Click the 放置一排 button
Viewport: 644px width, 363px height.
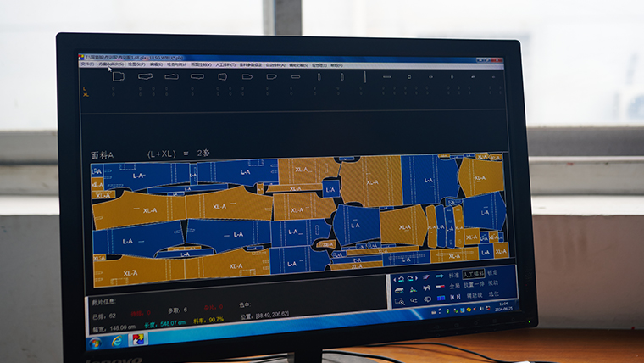tap(474, 284)
